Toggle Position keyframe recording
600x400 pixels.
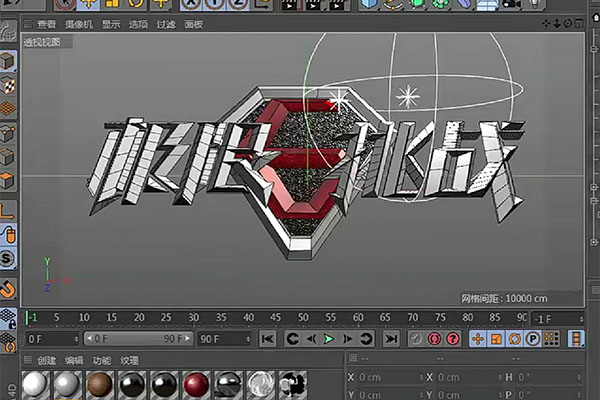[x=478, y=339]
